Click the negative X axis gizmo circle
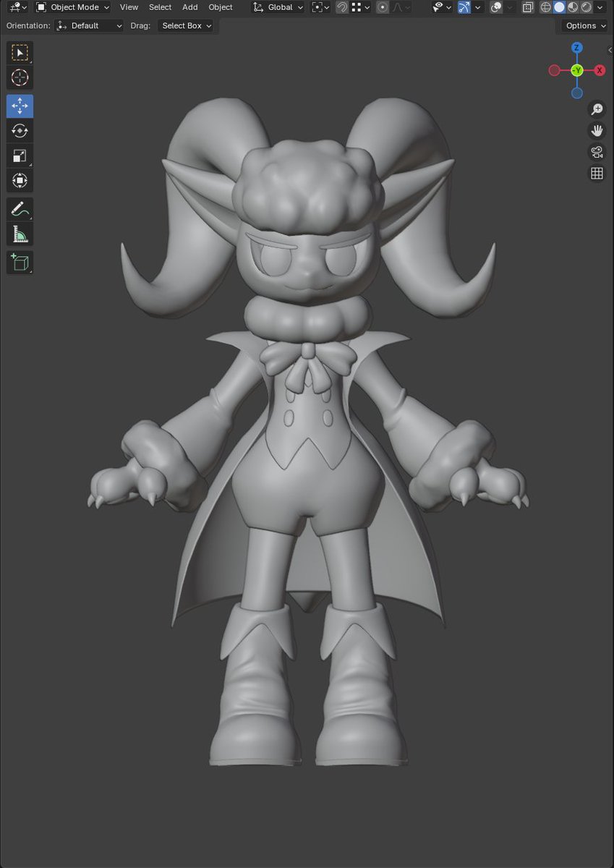 point(554,70)
